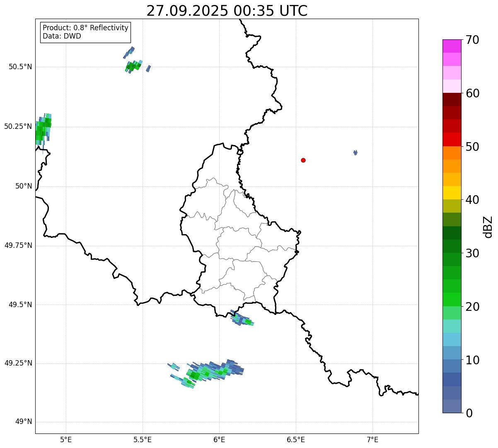Click the 49.5°N latitude label
498x448 pixels.
tap(20, 305)
